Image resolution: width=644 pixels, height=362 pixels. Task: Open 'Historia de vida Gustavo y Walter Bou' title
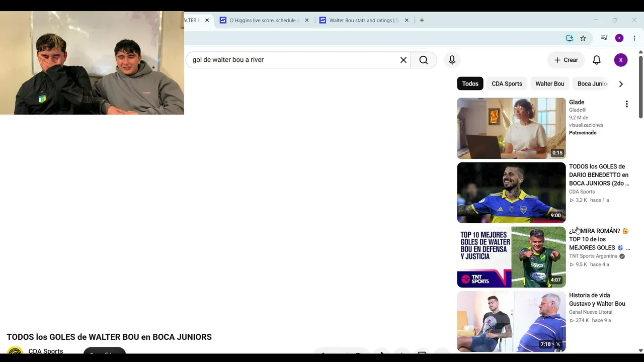(x=597, y=300)
